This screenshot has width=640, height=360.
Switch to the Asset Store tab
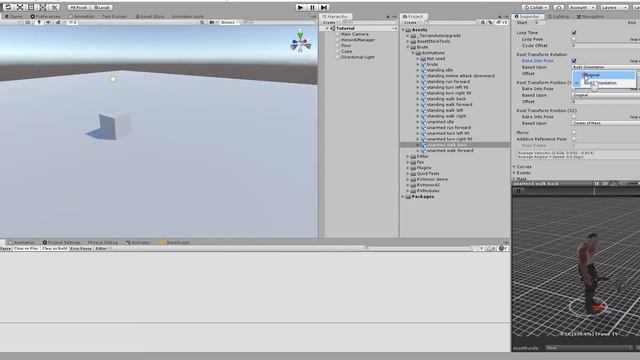click(150, 16)
